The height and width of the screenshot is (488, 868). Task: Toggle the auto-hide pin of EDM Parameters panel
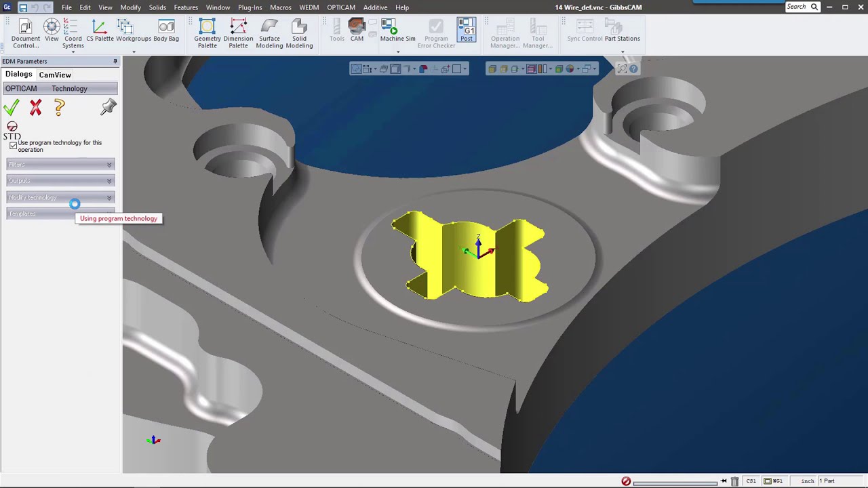point(115,61)
